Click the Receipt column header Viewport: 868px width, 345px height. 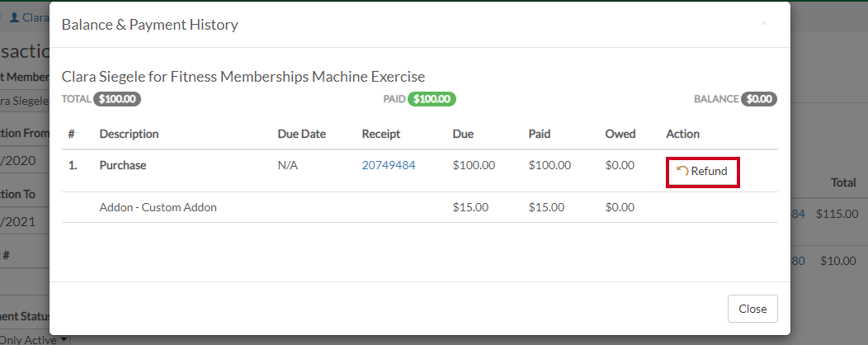[x=381, y=134]
